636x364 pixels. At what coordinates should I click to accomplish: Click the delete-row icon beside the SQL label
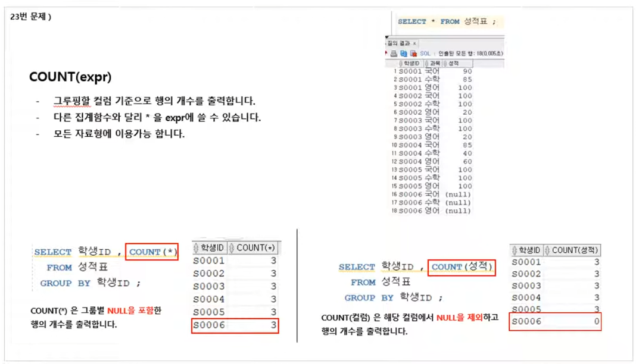[x=413, y=54]
